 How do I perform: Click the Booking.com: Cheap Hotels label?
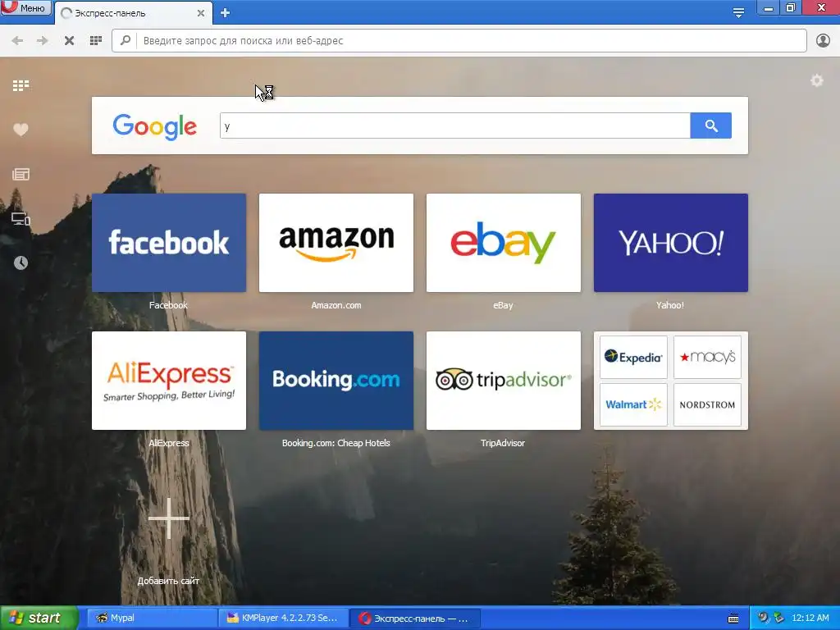(x=336, y=443)
